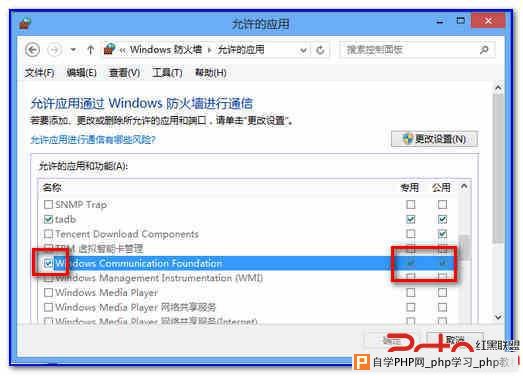The height and width of the screenshot is (376, 523).
Task: Click the forward navigation arrow
Action: pyautogui.click(x=54, y=50)
